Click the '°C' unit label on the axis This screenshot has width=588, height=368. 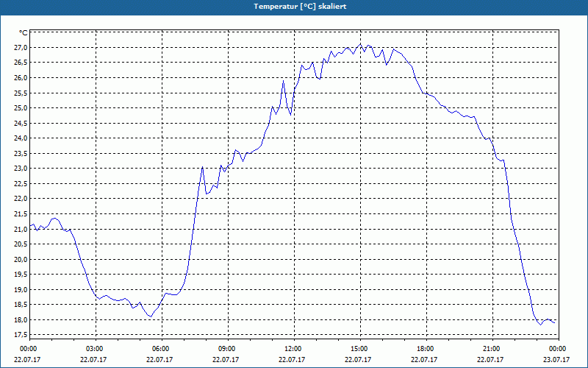coord(24,33)
